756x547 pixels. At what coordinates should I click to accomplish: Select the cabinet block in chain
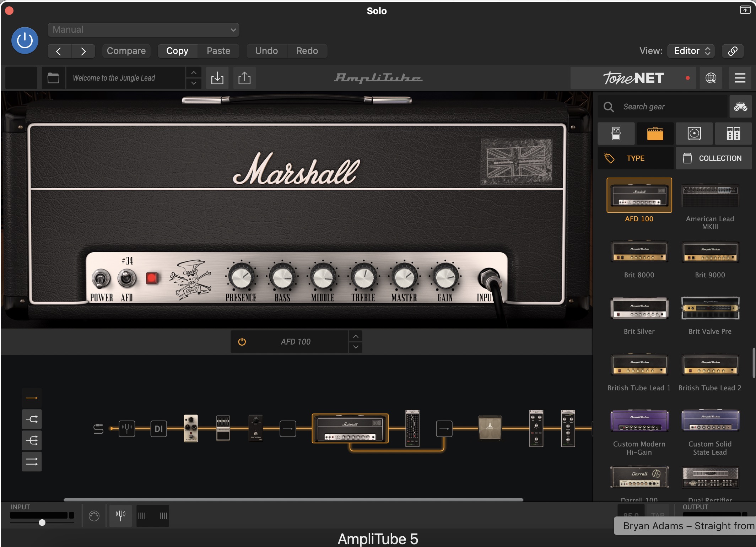click(490, 428)
